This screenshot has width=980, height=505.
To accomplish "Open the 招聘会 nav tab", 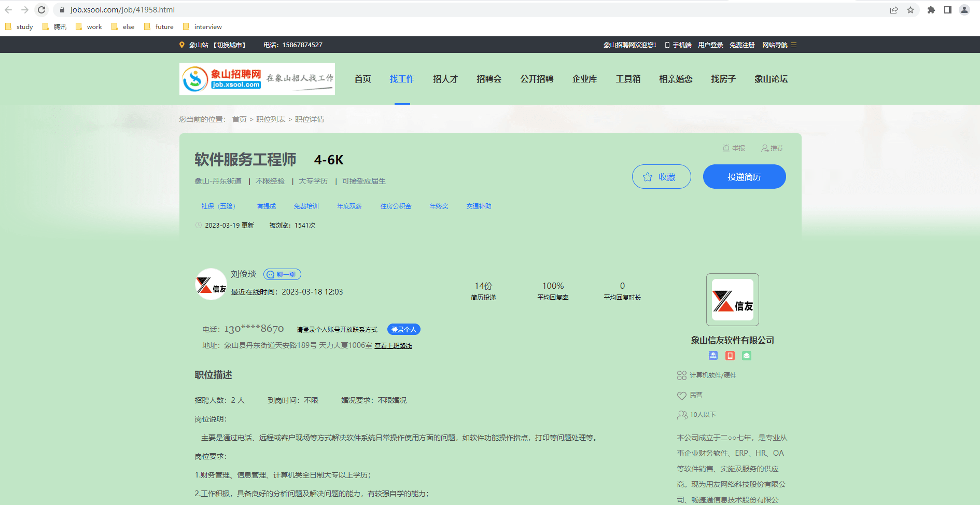I will (489, 79).
